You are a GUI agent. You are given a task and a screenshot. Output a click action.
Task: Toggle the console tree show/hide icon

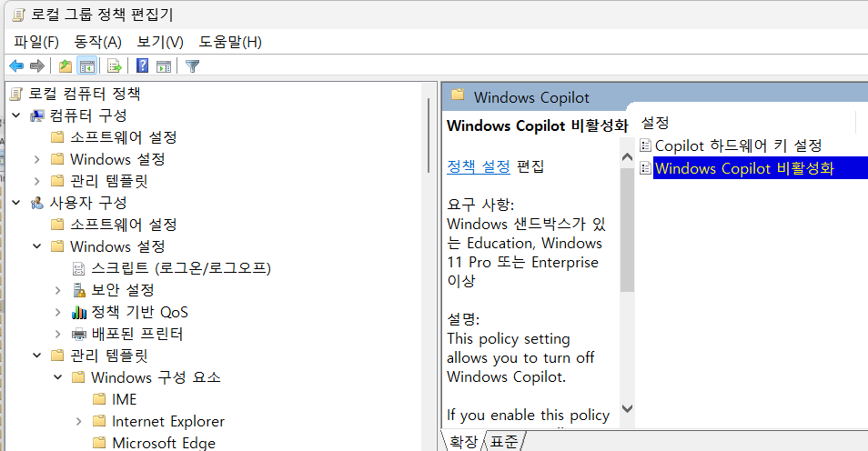[x=87, y=66]
